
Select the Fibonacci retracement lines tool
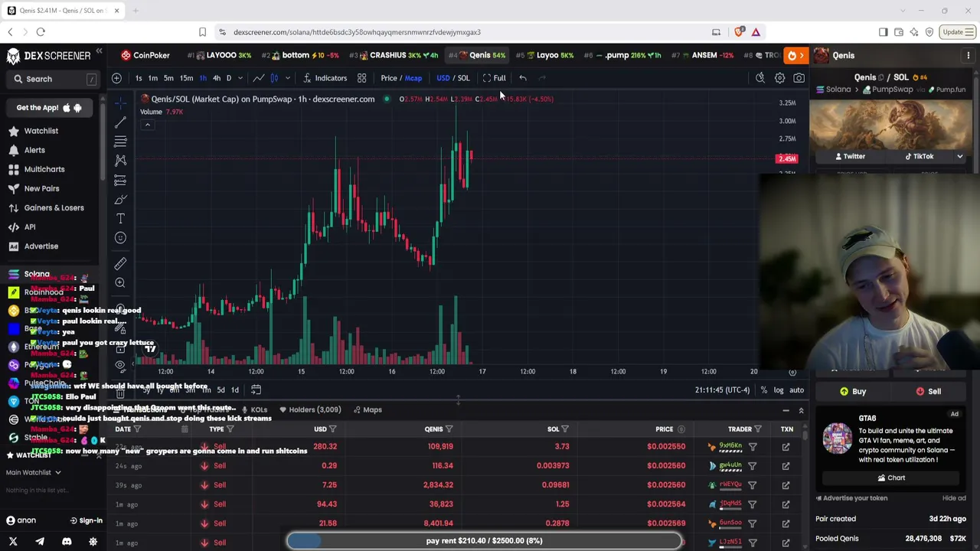coord(120,142)
